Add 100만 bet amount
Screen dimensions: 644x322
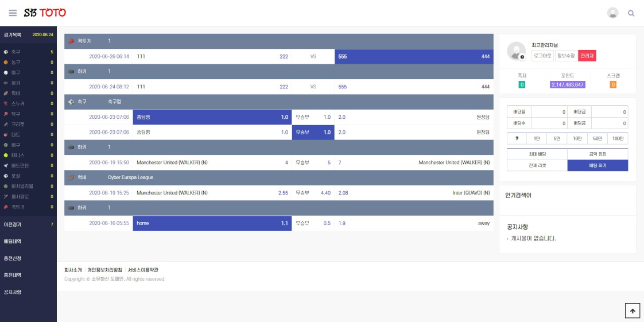[618, 139]
